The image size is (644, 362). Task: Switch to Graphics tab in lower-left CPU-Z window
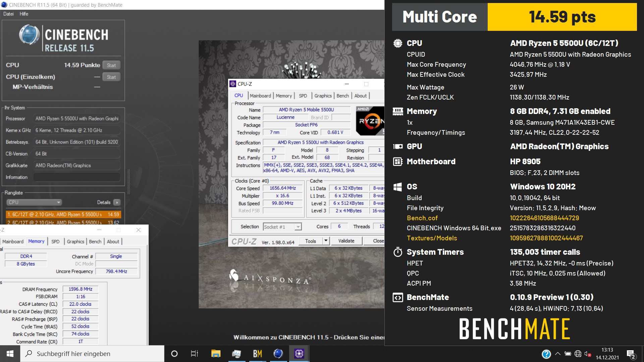[x=75, y=241]
